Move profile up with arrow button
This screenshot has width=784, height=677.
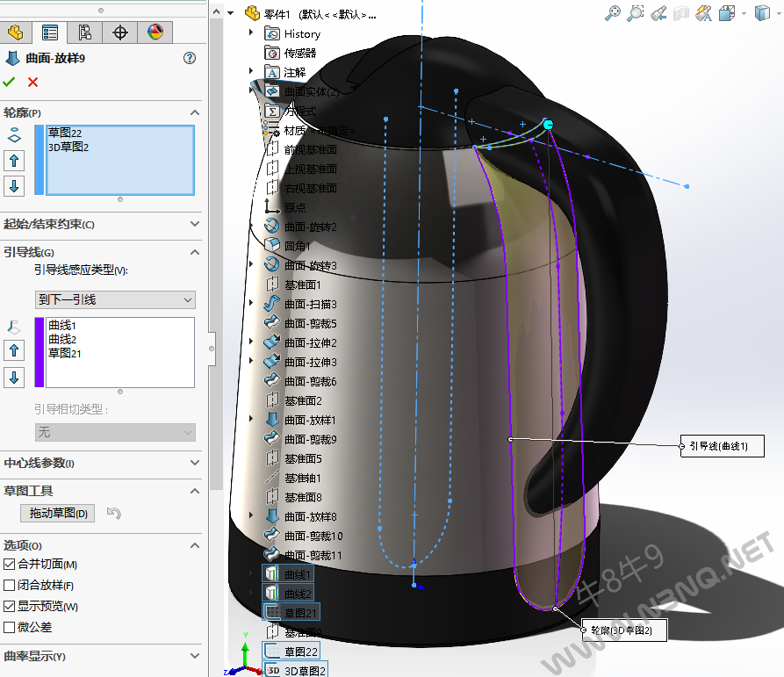(14, 161)
